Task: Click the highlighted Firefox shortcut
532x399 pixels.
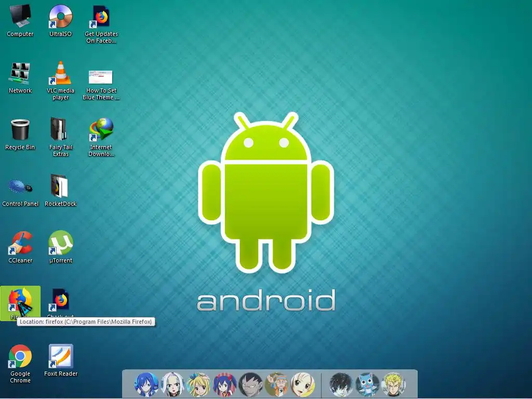Action: (x=20, y=303)
